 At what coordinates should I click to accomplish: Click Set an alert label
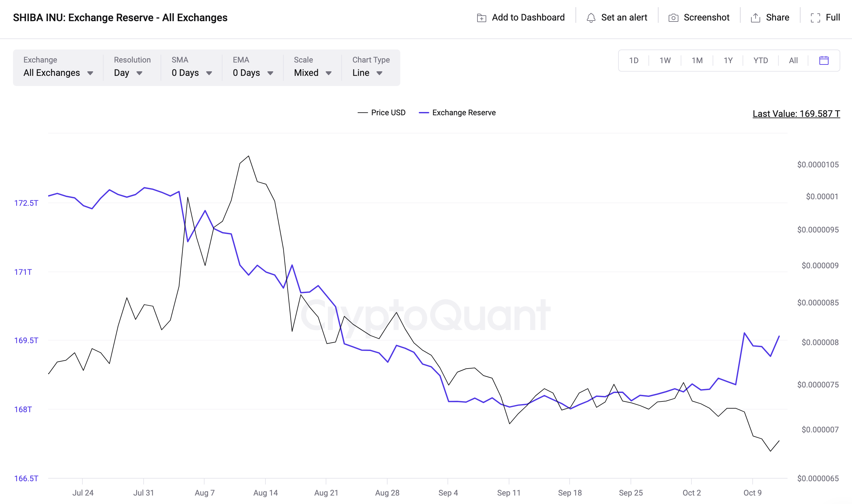624,17
